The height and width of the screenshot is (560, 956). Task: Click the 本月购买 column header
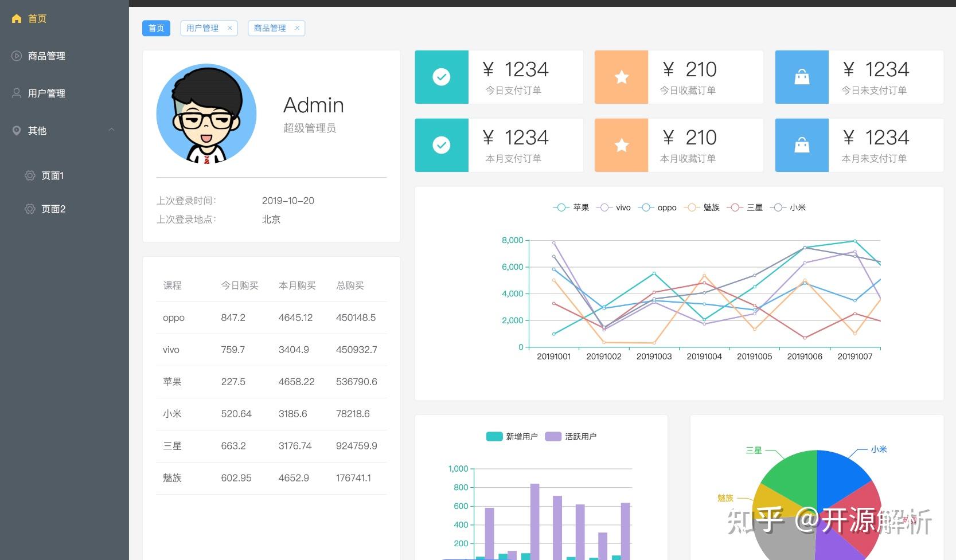tap(297, 285)
